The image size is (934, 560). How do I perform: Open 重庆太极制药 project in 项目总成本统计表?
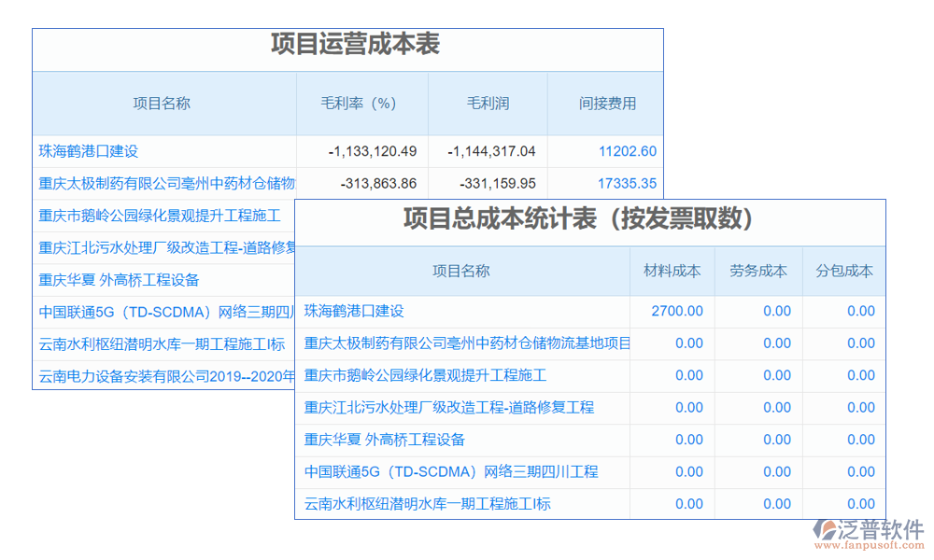(x=467, y=343)
